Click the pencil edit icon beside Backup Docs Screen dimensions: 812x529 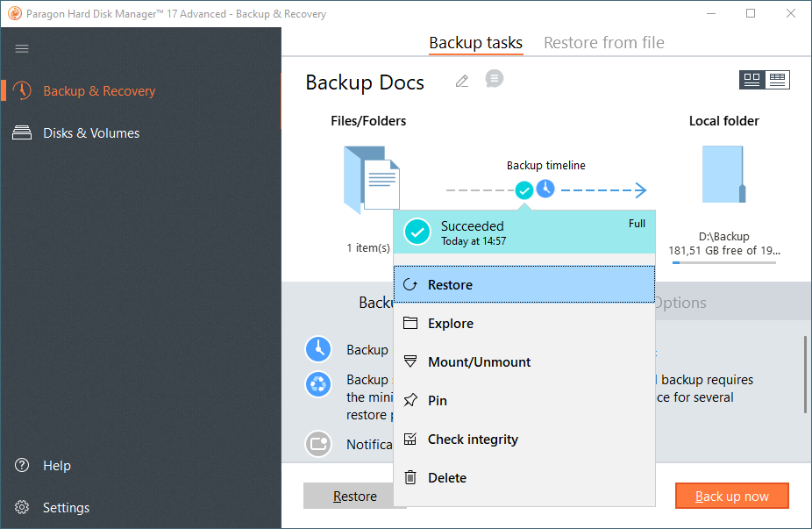462,82
